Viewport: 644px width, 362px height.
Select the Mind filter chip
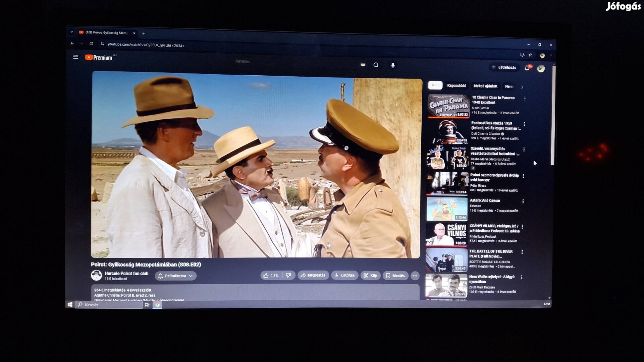click(435, 85)
